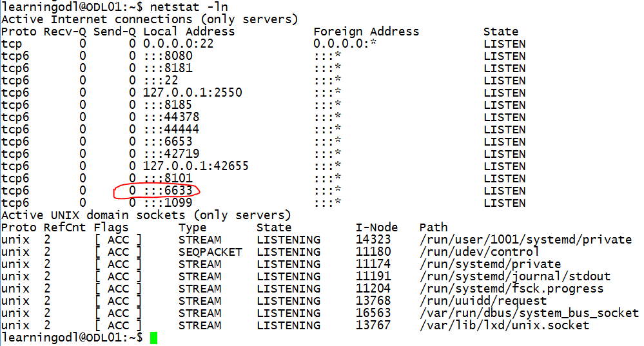Select I-Node value 11180

(x=373, y=252)
